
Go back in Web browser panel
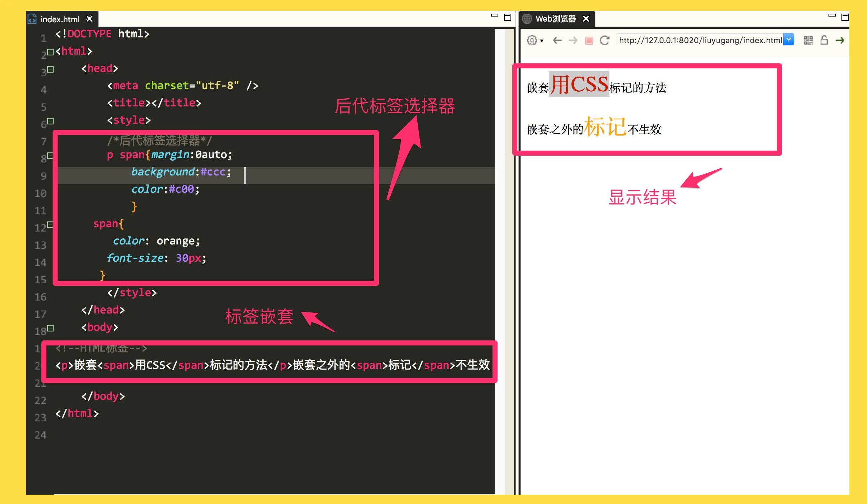[557, 40]
